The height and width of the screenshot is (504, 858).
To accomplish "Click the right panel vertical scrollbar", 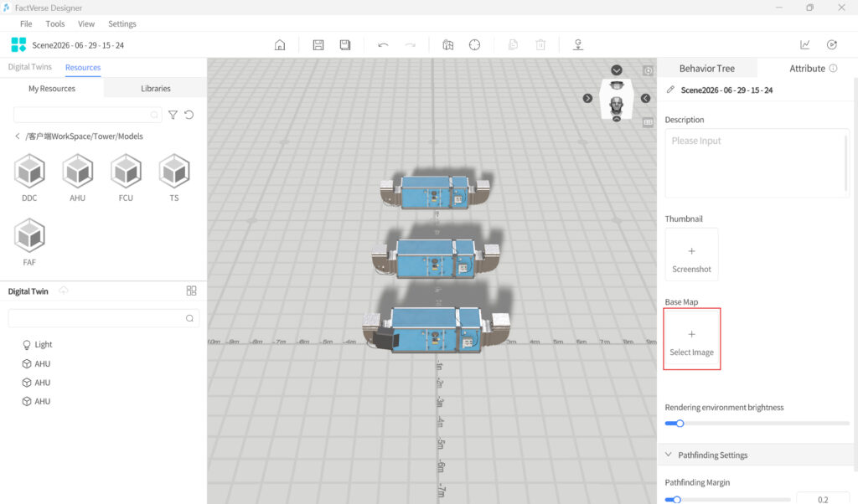I will (x=855, y=273).
